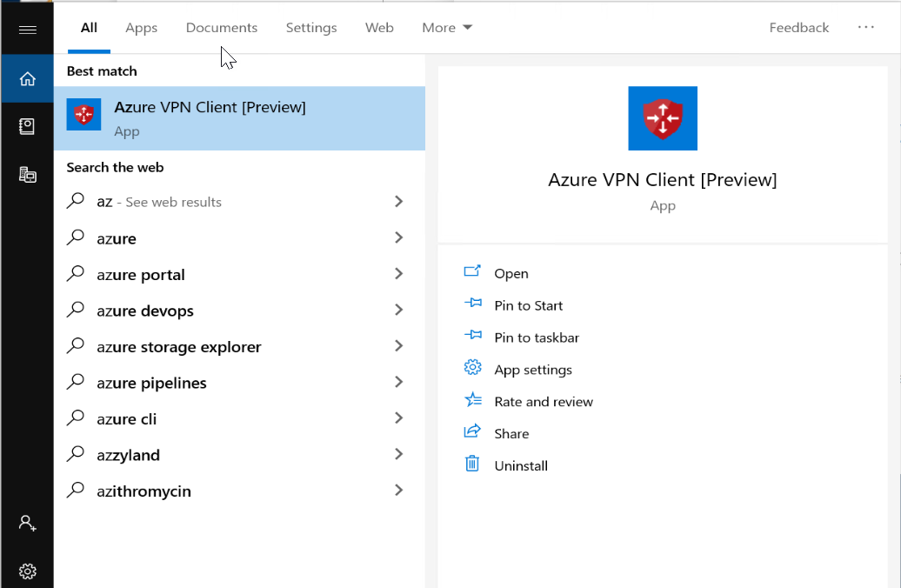This screenshot has width=901, height=588.
Task: Click the search icon beside azithromycin
Action: point(76,491)
